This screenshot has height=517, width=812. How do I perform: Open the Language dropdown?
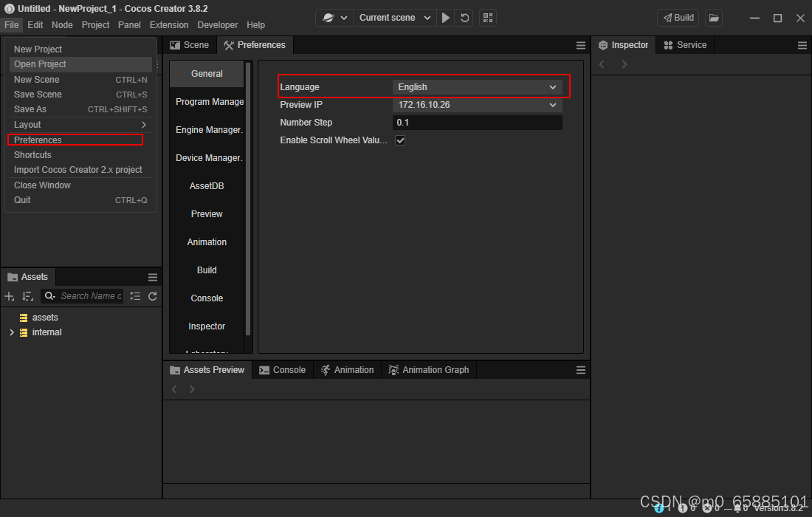tap(478, 87)
